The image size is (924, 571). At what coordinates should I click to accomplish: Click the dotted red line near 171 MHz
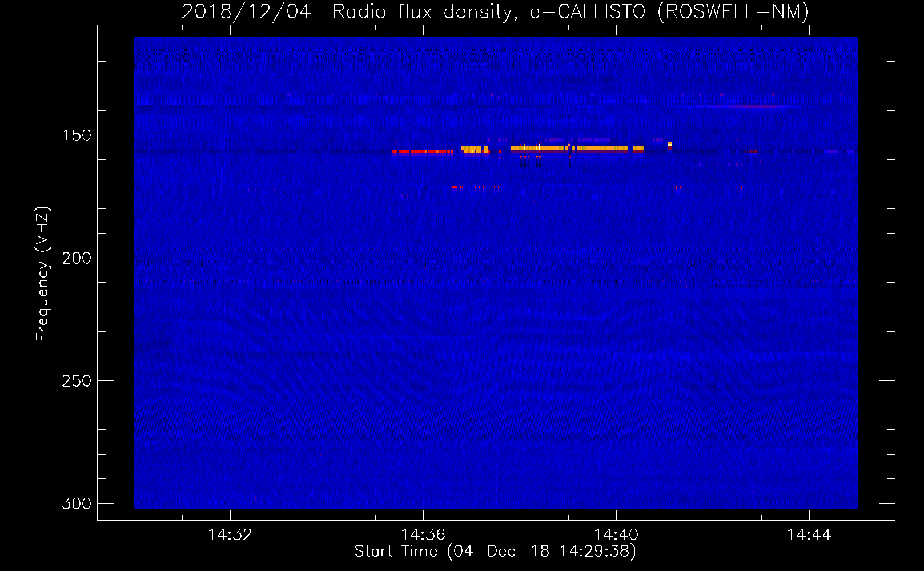[475, 187]
